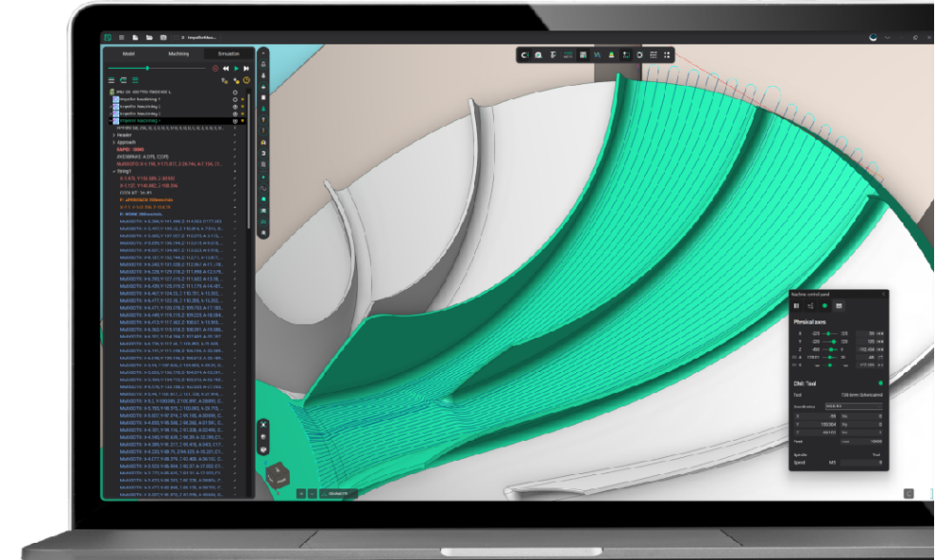Click the rewind simulation button

[x=226, y=69]
